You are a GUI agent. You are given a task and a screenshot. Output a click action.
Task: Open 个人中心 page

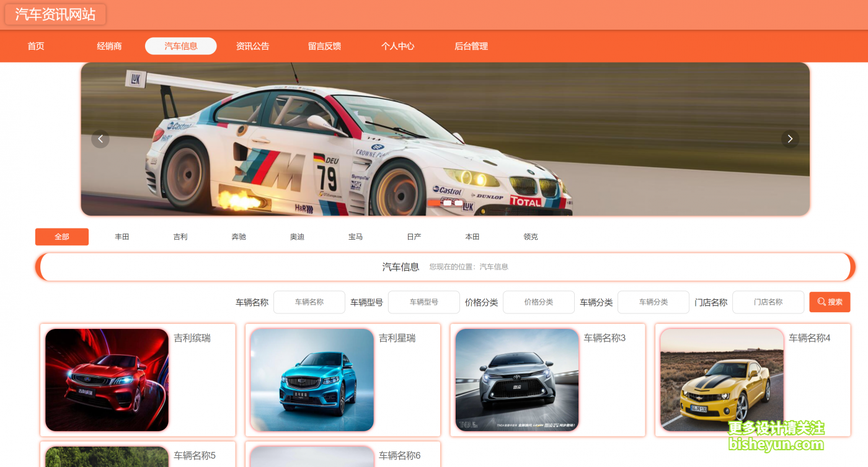398,46
